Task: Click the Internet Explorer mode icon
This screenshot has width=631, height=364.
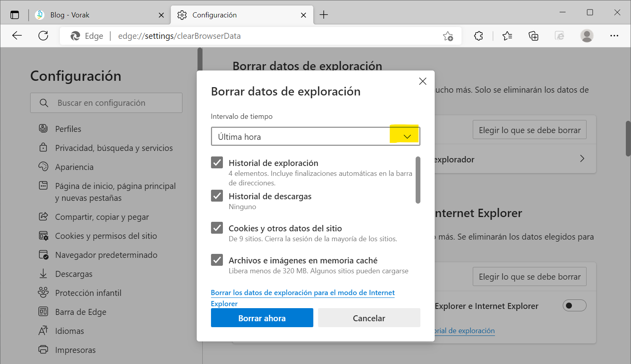Action: tap(560, 36)
